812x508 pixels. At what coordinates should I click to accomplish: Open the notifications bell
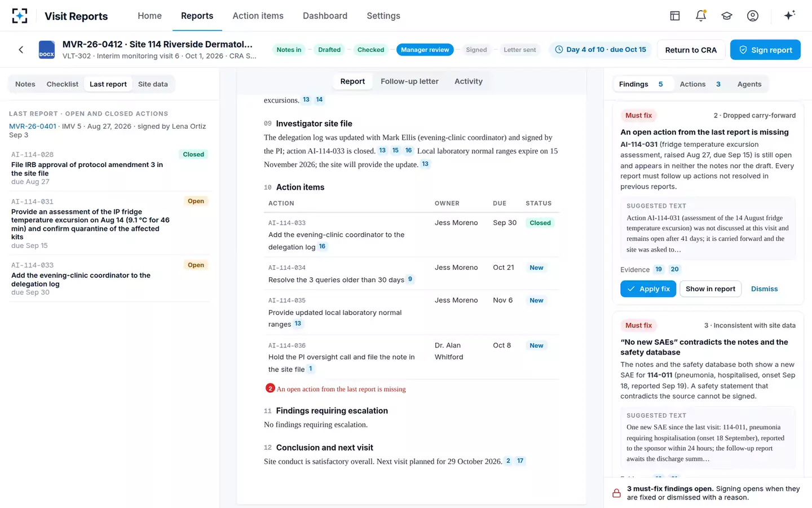[x=701, y=16]
